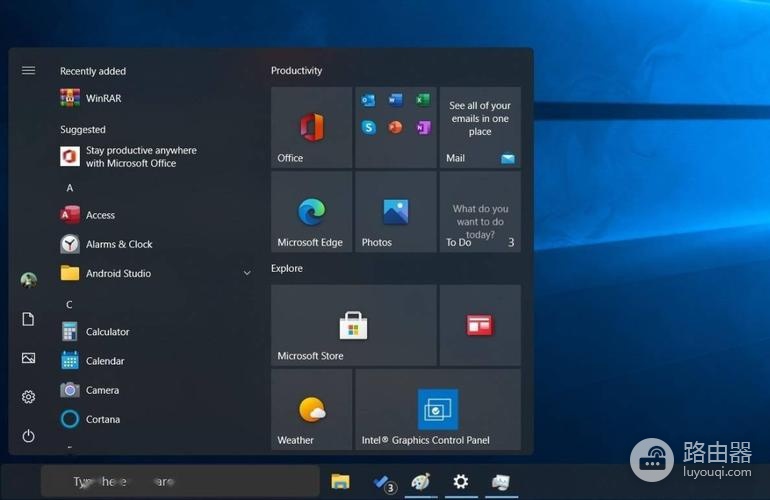Open Skype in the Office apps tile

[x=368, y=128]
